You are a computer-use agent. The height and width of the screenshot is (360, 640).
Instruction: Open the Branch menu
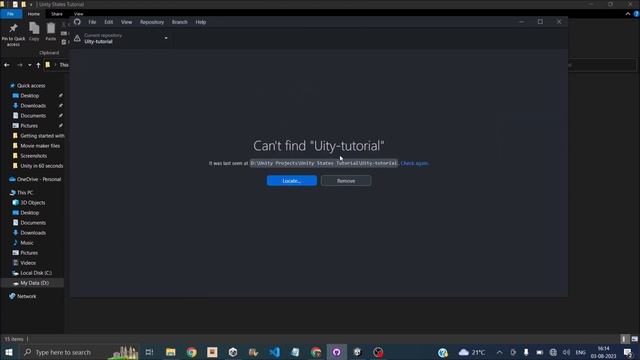click(x=180, y=22)
